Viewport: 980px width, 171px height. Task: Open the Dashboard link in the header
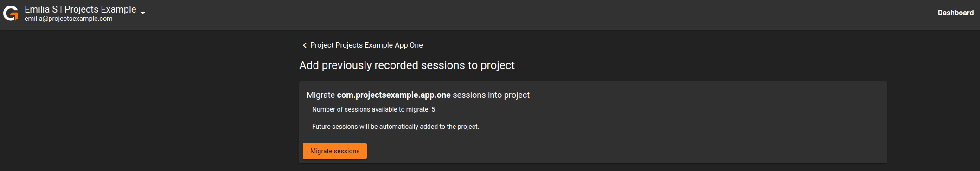[955, 13]
